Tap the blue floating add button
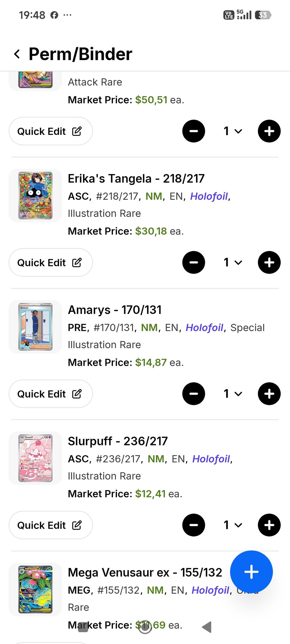290x644 pixels. (251, 572)
